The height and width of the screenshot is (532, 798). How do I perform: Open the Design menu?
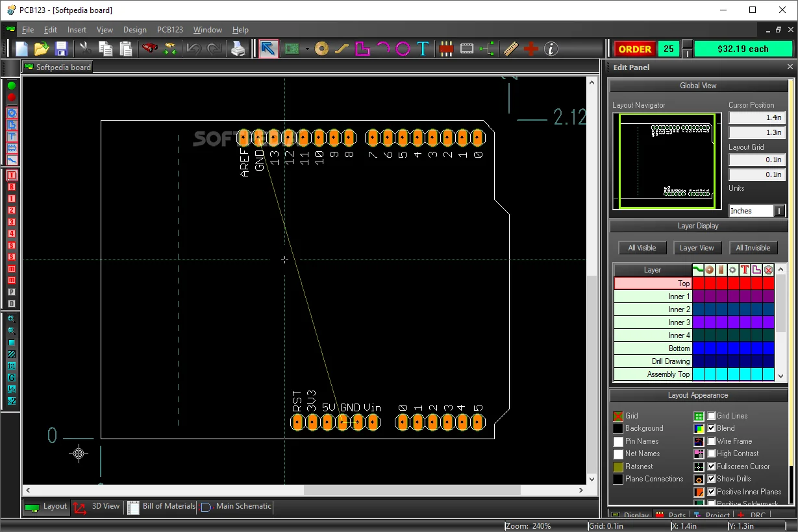point(134,29)
